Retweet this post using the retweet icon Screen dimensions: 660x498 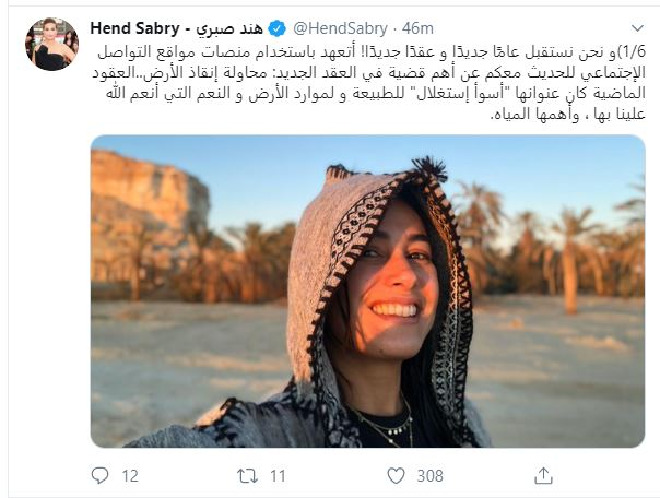click(x=247, y=476)
